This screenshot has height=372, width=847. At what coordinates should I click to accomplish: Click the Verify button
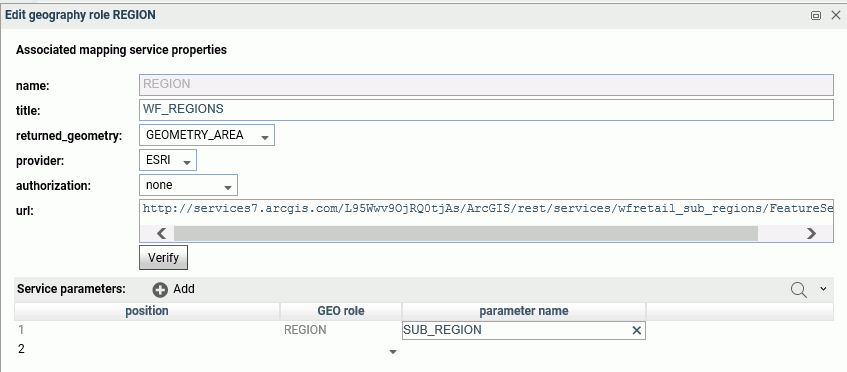tap(164, 258)
